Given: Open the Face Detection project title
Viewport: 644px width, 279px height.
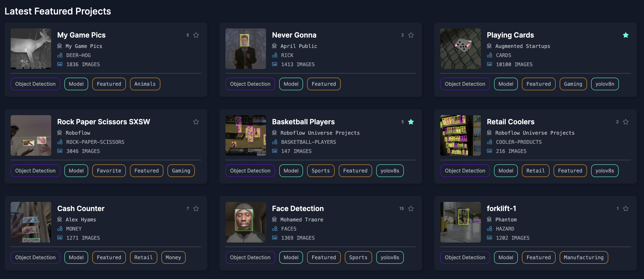Looking at the screenshot, I should point(298,208).
